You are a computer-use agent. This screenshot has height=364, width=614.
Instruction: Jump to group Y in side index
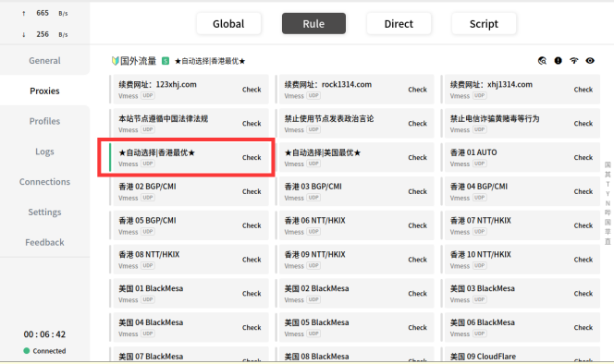click(608, 194)
